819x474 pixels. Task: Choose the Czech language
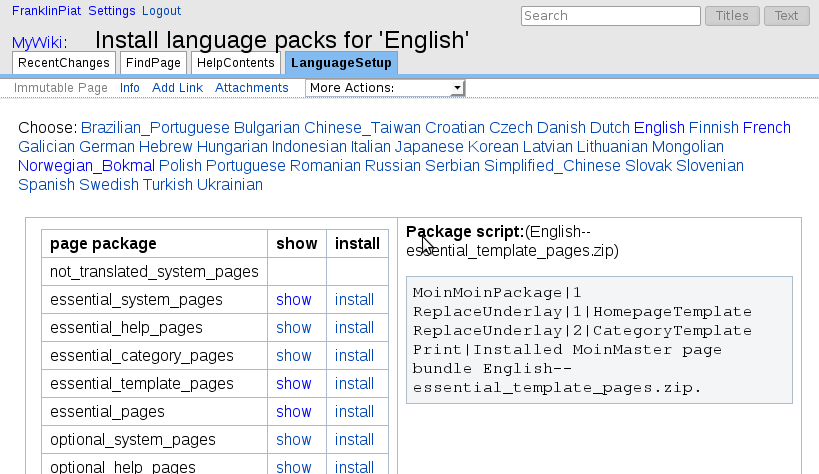coord(511,128)
